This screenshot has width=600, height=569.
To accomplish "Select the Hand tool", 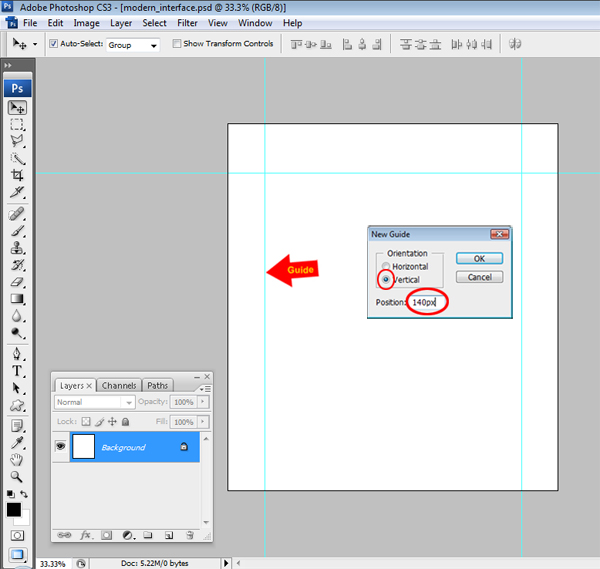I will 17,460.
